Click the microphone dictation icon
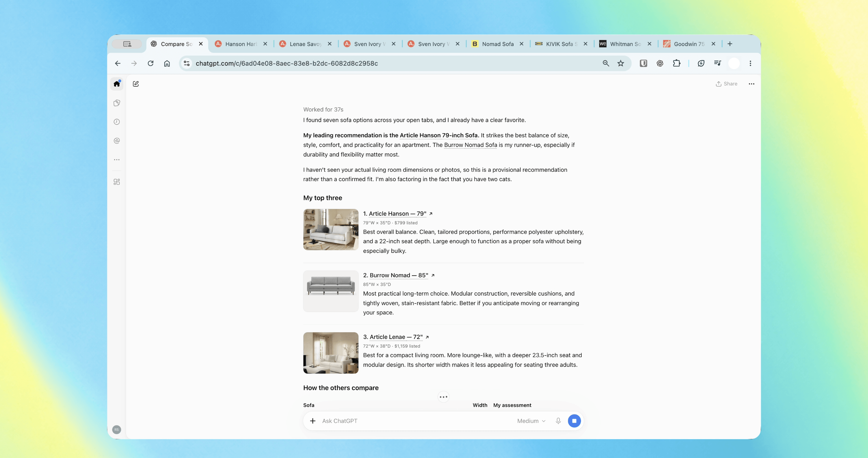The width and height of the screenshot is (868, 458). pyautogui.click(x=558, y=421)
